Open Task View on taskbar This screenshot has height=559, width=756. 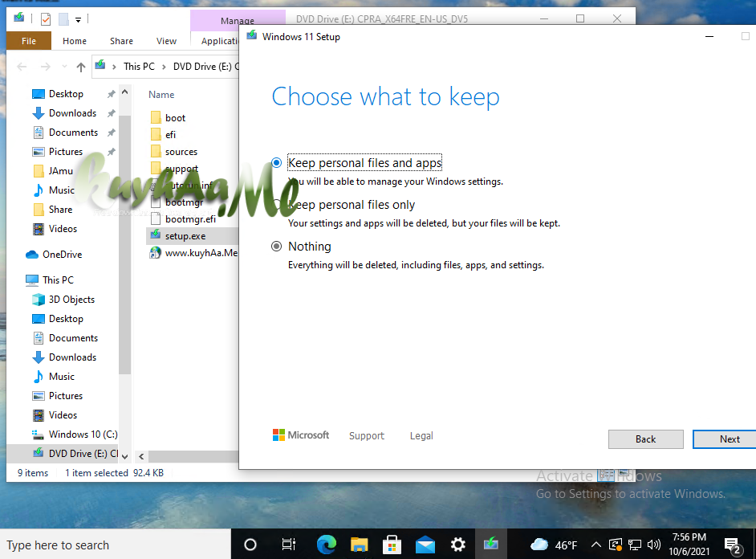tap(288, 545)
